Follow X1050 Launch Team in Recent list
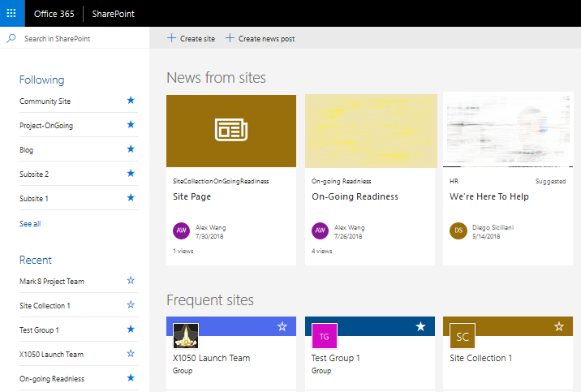Screen dimensions: 581x392 point(131,354)
